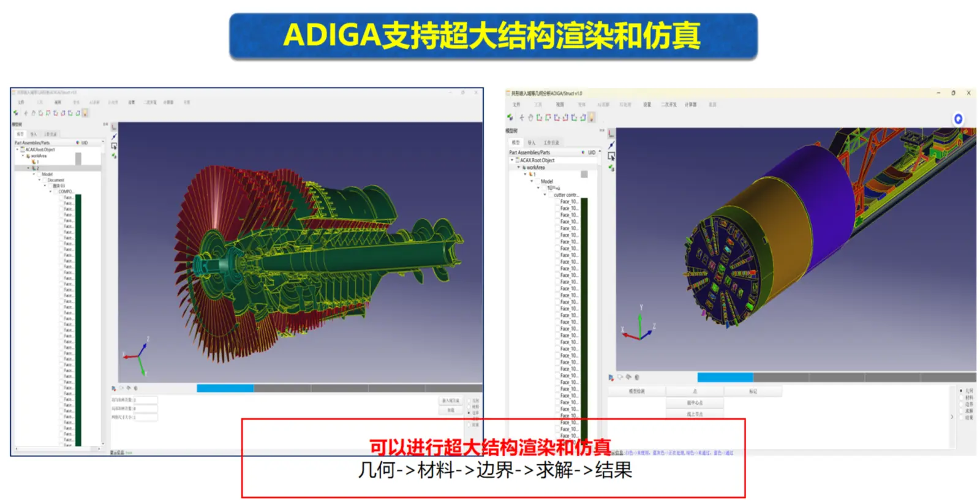The height and width of the screenshot is (504, 980).
Task: Click first icon below tunnel-machine viewport
Action: (611, 377)
